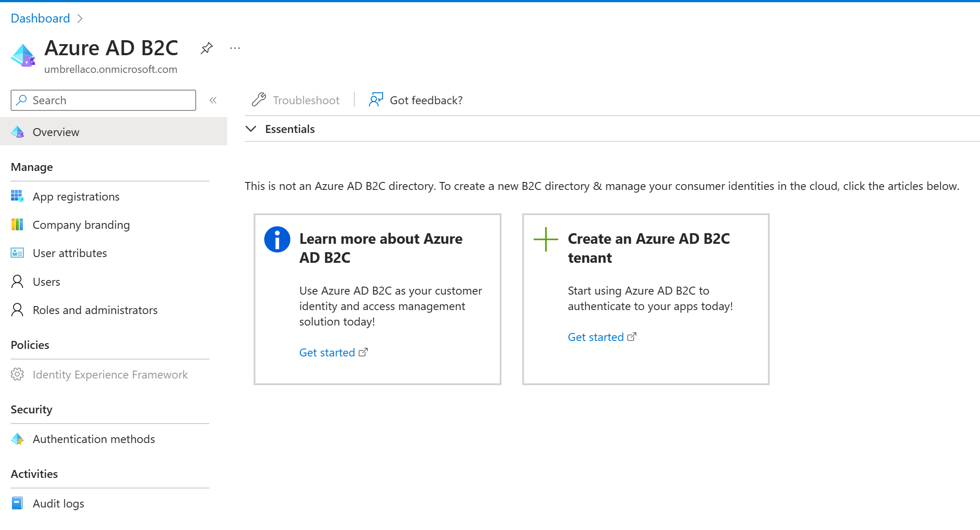Open Roles and administrators
This screenshot has height=530, width=980.
pyautogui.click(x=95, y=310)
